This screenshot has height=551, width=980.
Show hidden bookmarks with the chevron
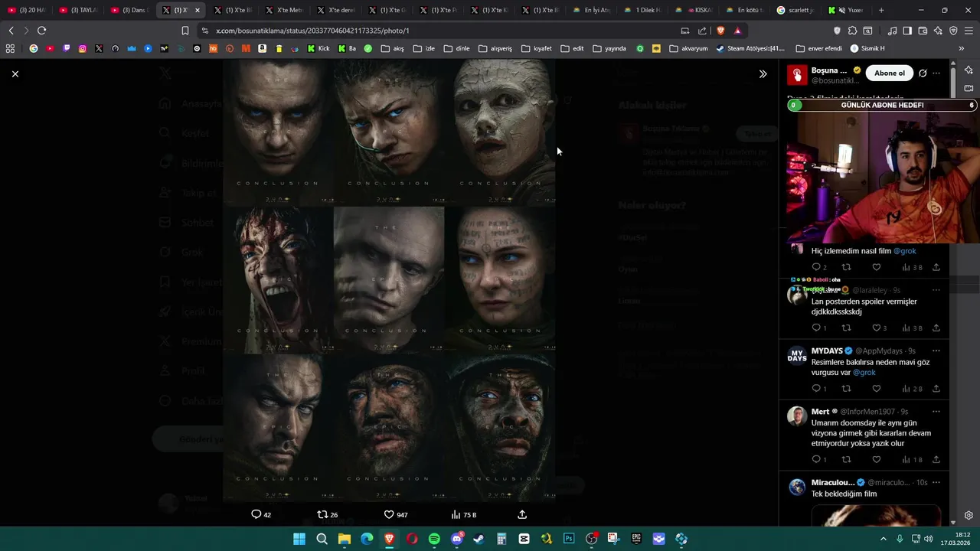pyautogui.click(x=962, y=48)
